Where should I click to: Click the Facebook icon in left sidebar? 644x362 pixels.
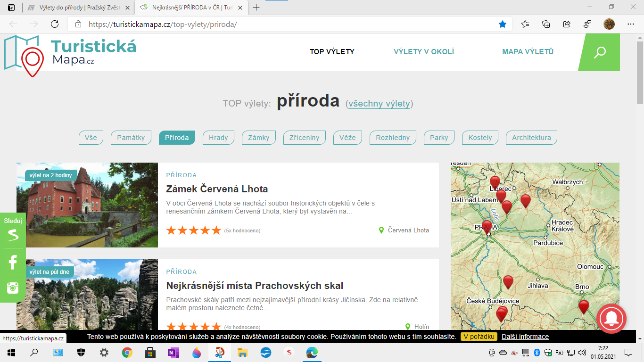coord(13,262)
